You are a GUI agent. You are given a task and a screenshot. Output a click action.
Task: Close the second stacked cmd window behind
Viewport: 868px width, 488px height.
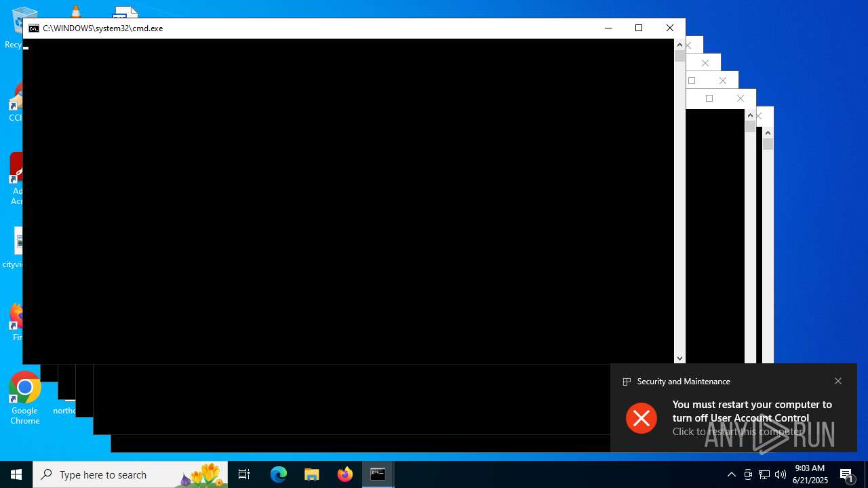705,63
